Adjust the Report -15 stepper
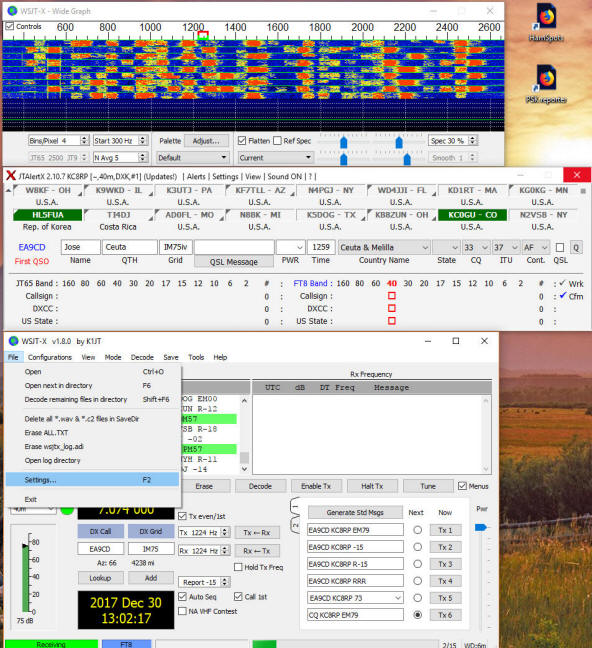The width and height of the screenshot is (592, 648). click(224, 582)
